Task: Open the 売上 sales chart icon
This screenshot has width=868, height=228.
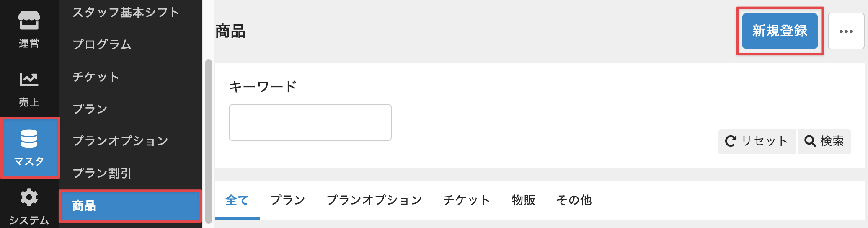Action: [29, 88]
